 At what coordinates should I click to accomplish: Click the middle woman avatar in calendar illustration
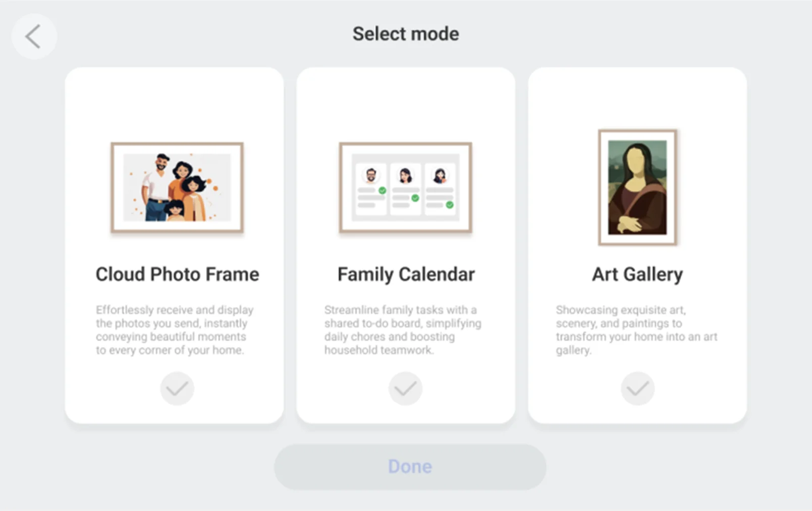(405, 176)
